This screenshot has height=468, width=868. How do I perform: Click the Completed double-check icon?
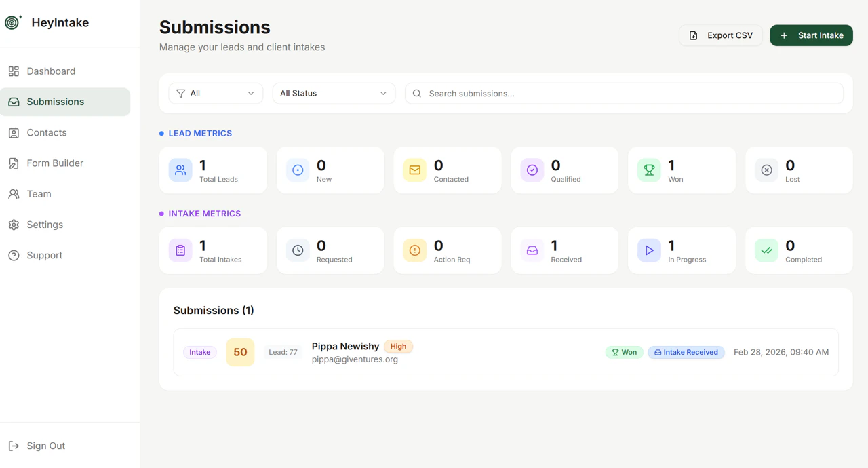click(766, 250)
